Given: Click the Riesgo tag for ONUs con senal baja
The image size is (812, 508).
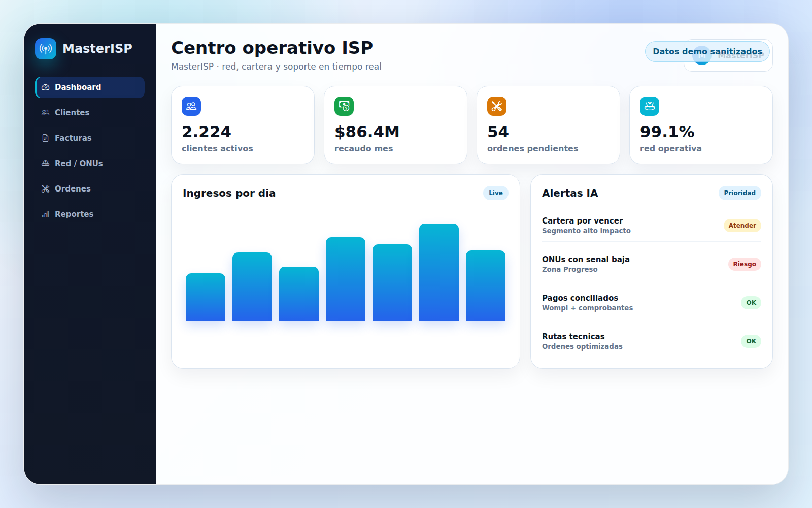Looking at the screenshot, I should coord(745,264).
